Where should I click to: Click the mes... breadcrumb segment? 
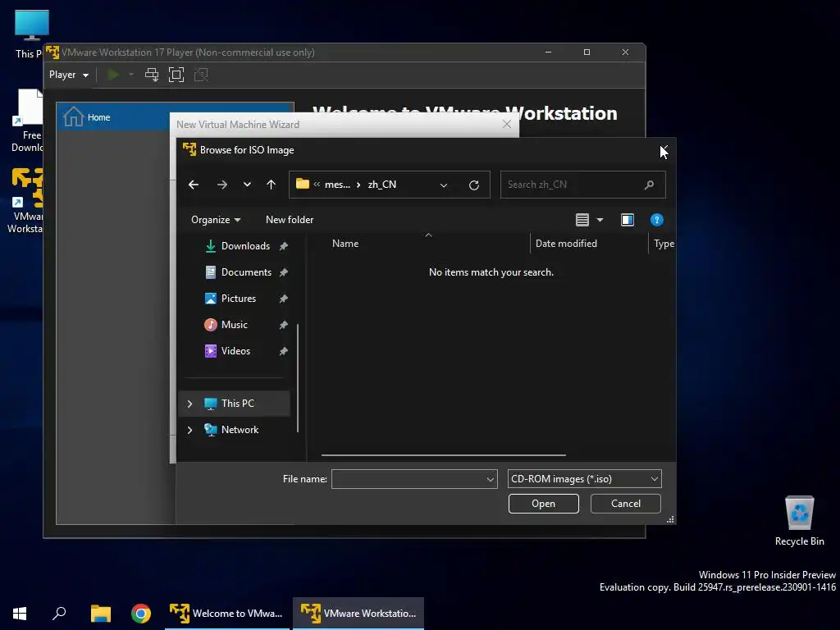[x=337, y=185]
